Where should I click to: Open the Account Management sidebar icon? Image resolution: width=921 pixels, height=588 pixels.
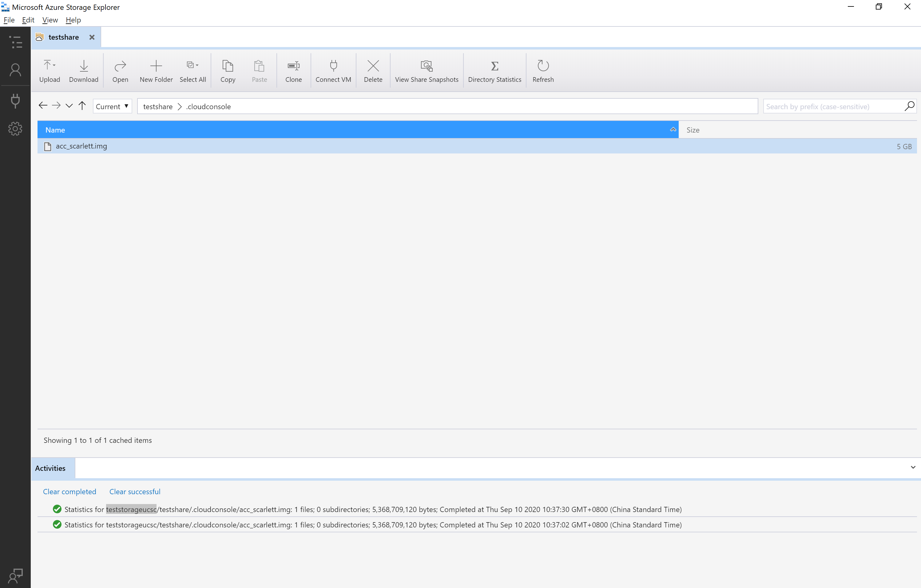click(15, 70)
